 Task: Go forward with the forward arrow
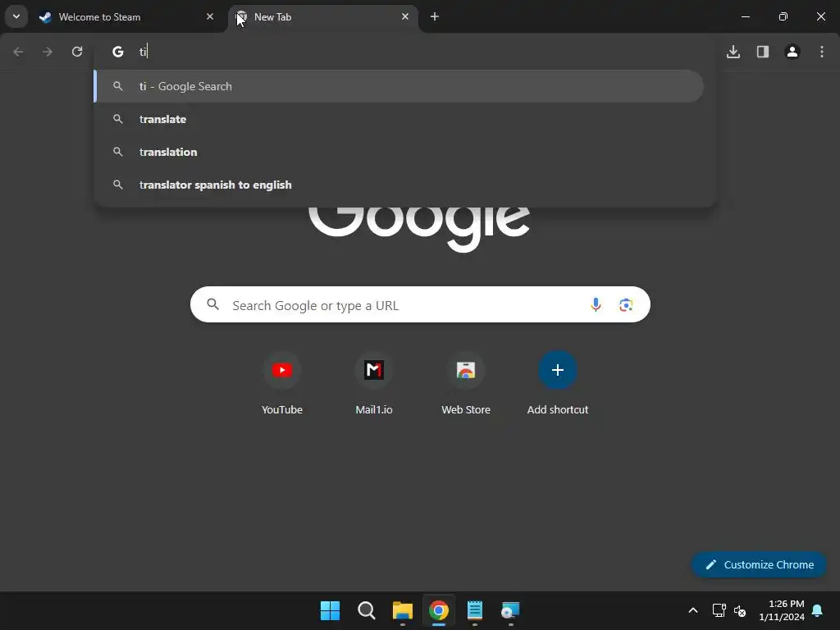[x=48, y=52]
